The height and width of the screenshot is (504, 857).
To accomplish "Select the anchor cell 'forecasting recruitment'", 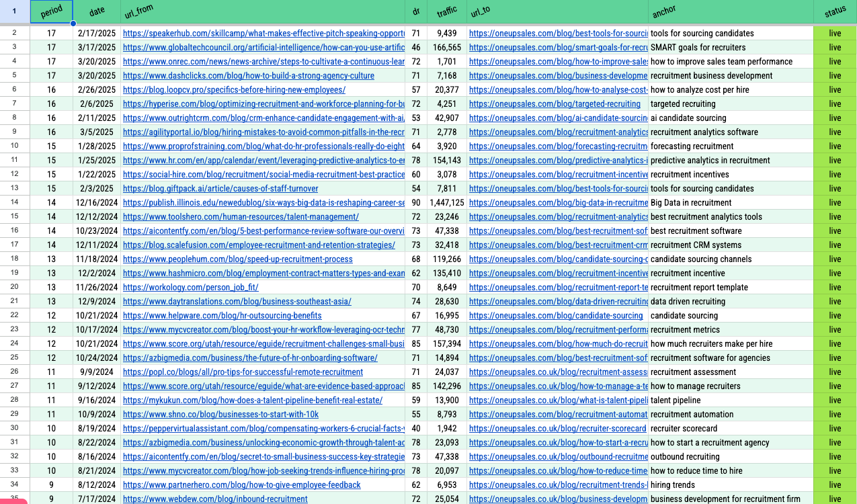I will click(x=731, y=146).
